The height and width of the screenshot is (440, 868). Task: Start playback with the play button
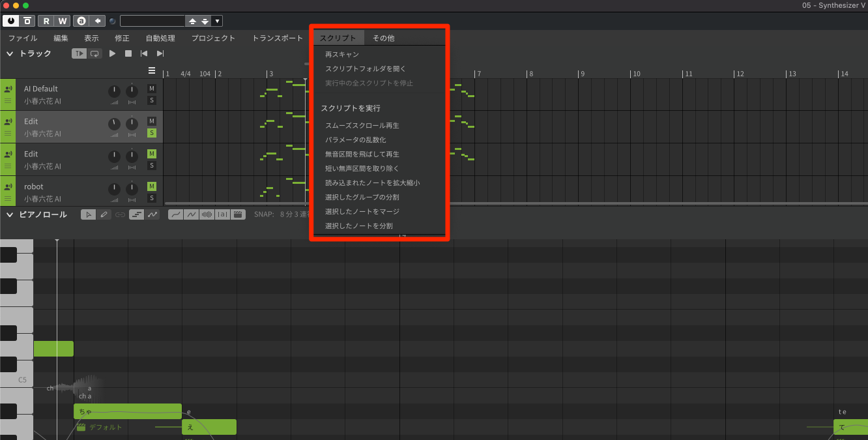112,53
